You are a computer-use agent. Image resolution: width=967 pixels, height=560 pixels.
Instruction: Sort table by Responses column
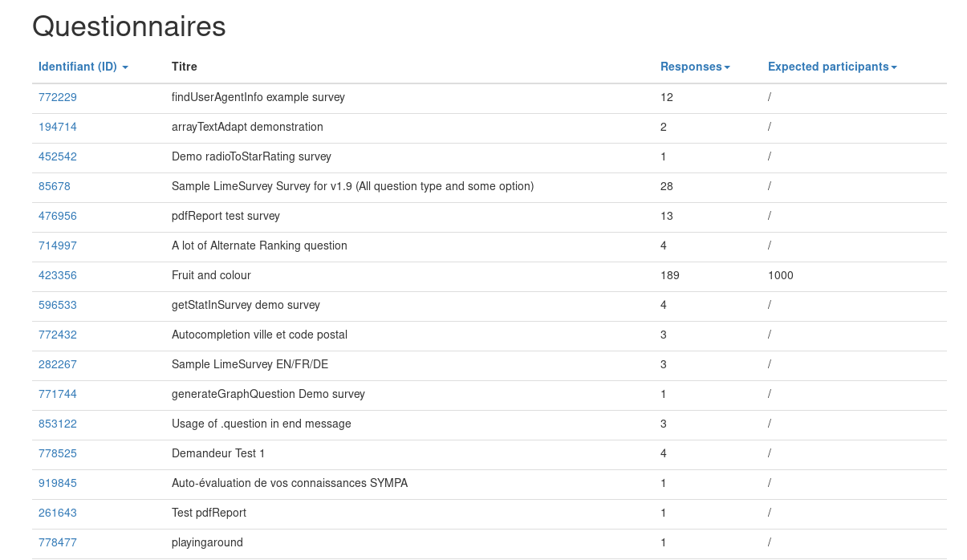tap(691, 67)
